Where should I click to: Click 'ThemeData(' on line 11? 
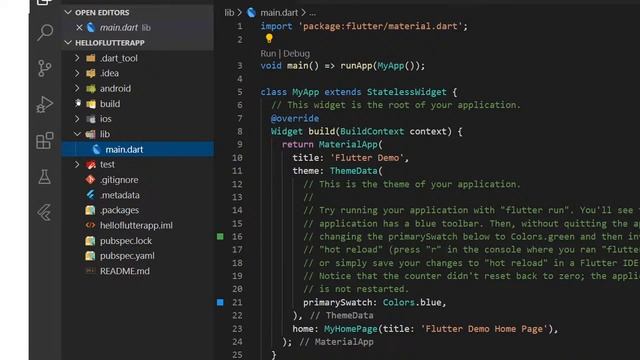coord(356,171)
